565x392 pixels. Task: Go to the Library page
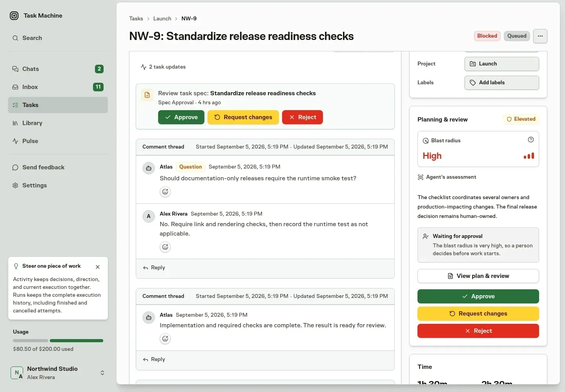(58, 123)
